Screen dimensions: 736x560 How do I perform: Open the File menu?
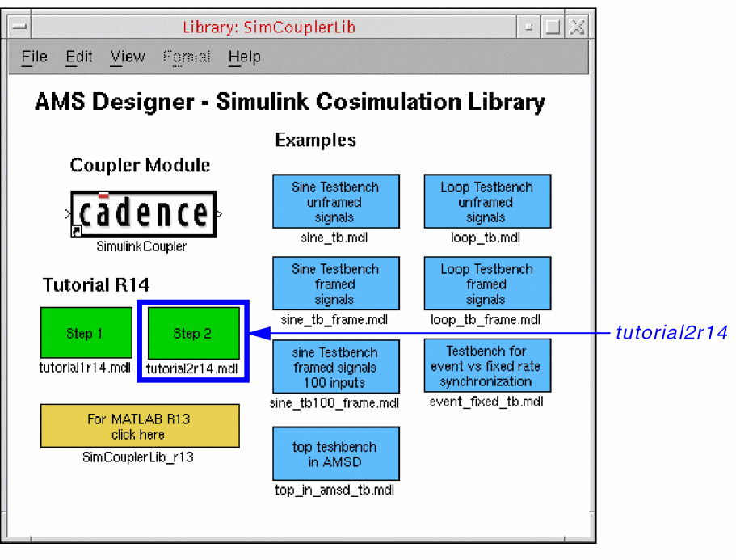click(x=34, y=57)
